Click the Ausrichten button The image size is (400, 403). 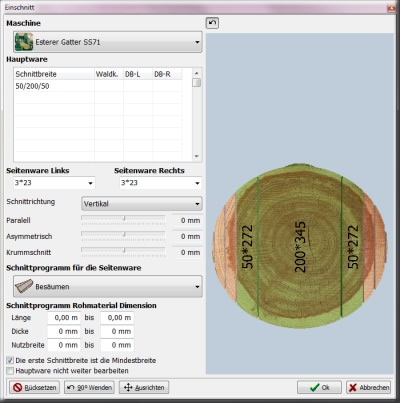(144, 387)
